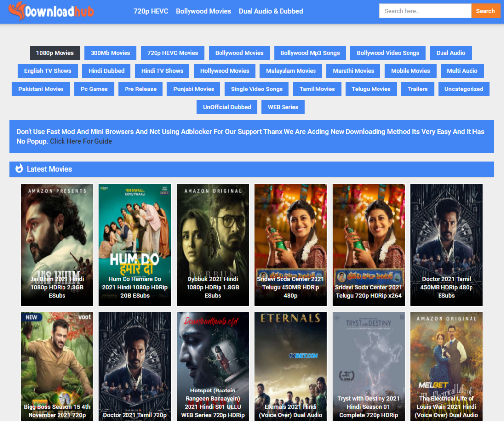The height and width of the screenshot is (421, 504).
Task: Open Marathi Movies category
Action: (x=353, y=71)
